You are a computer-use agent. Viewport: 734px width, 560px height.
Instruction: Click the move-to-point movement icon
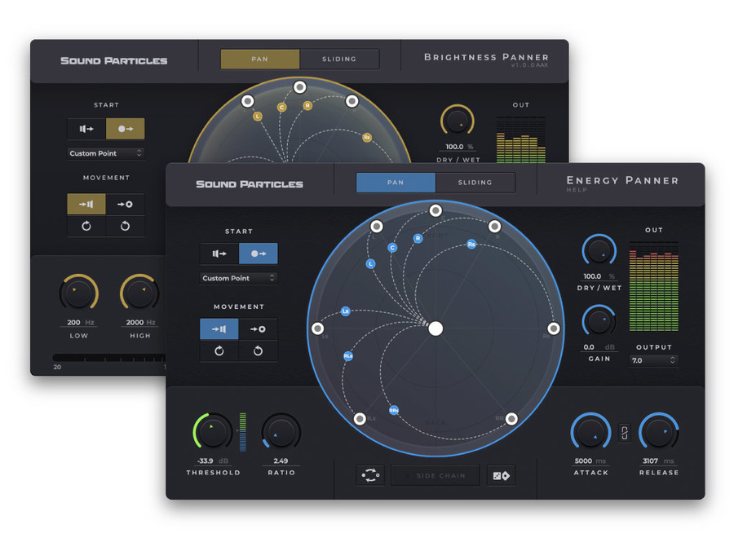click(258, 329)
